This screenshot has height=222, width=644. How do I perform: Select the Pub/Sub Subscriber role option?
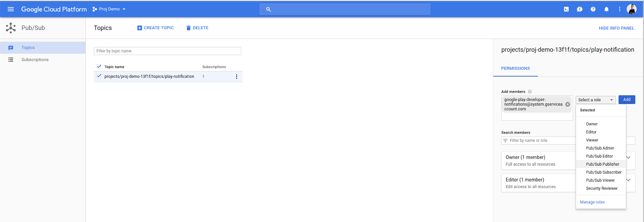tap(604, 172)
